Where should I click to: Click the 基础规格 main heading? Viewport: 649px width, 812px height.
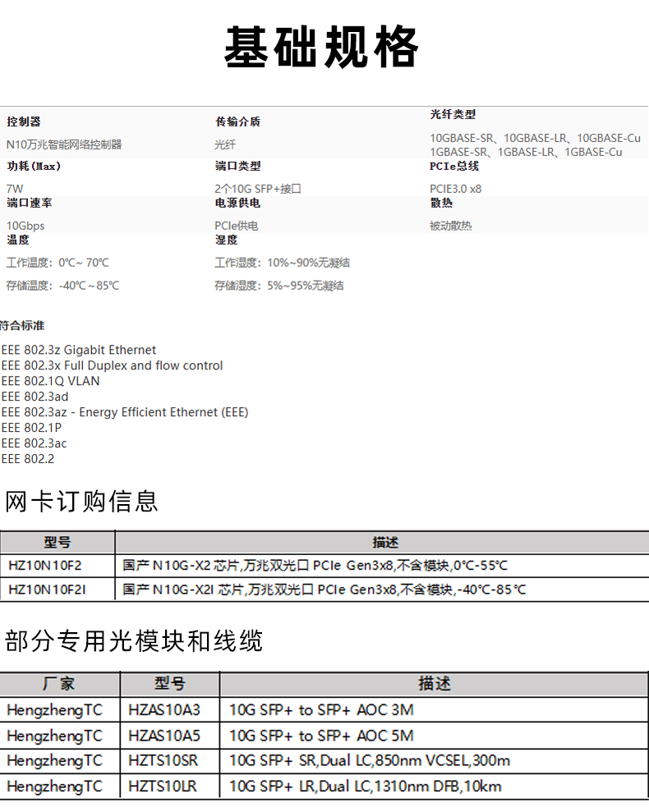(322, 48)
